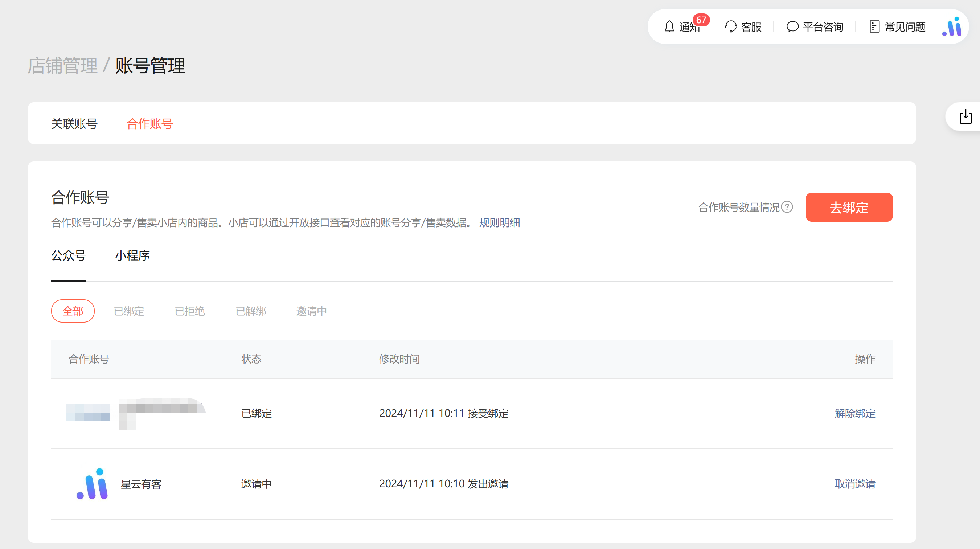Click 取消邀请 for 星云有客
Viewport: 980px width, 549px height.
tap(855, 484)
